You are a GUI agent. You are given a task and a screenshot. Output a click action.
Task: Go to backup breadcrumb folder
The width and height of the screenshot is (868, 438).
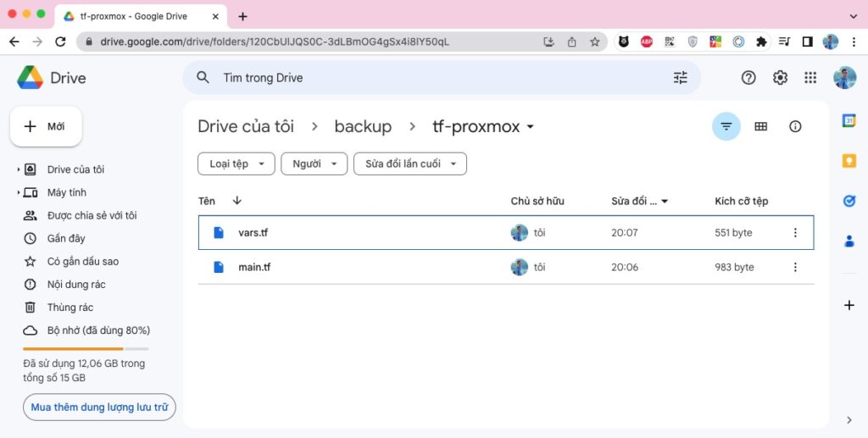click(363, 126)
